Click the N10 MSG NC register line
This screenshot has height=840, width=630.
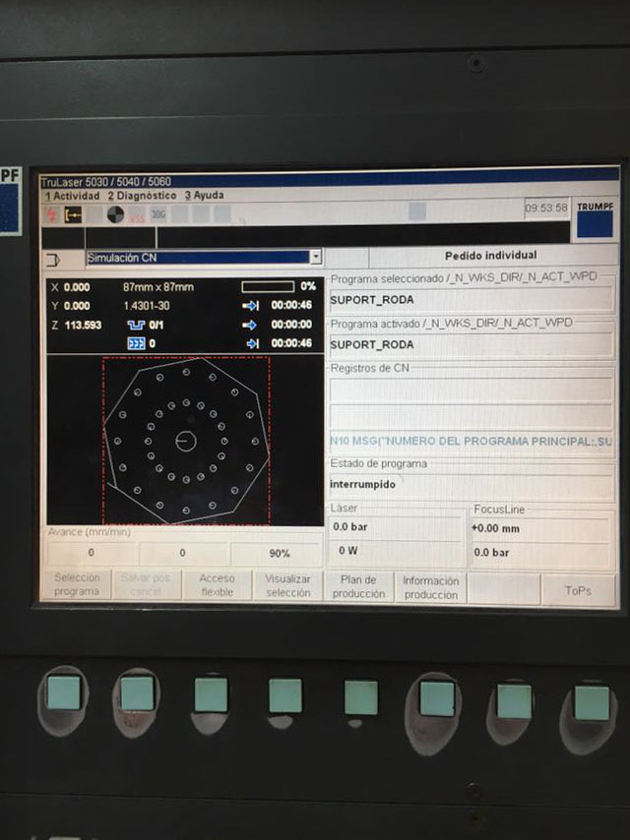pyautogui.click(x=471, y=442)
